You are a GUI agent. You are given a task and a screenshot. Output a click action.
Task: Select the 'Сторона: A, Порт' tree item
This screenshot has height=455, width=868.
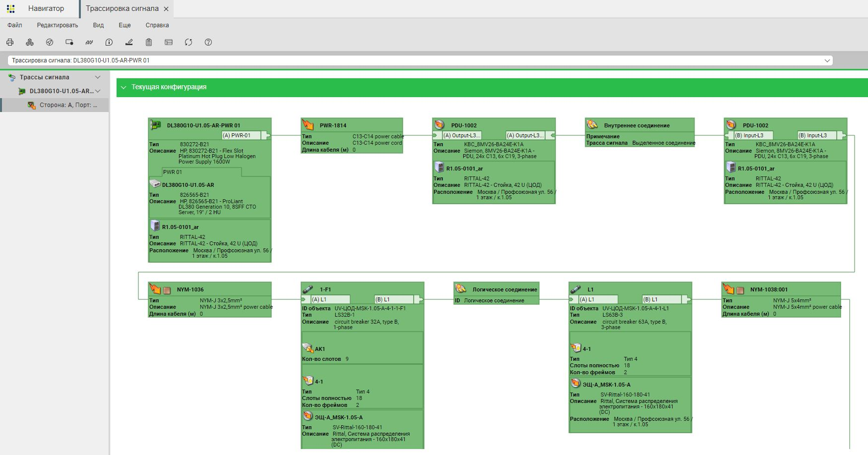tap(68, 105)
